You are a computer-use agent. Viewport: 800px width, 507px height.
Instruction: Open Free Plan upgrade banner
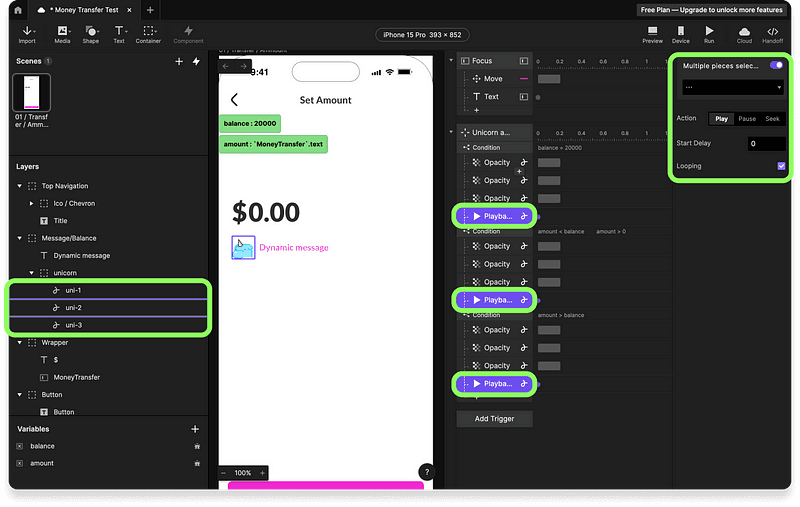pos(711,10)
